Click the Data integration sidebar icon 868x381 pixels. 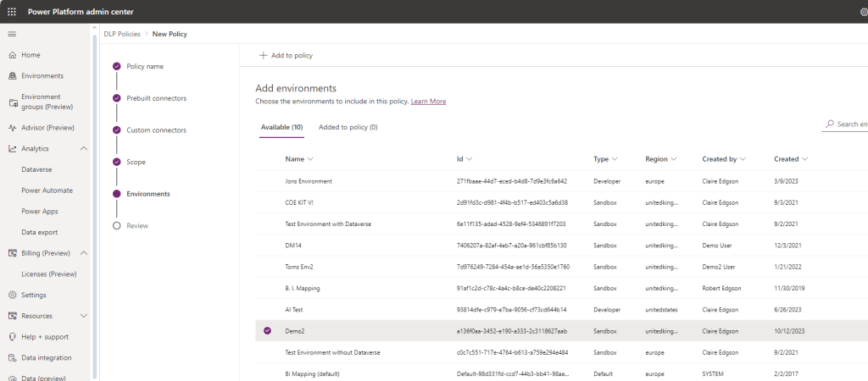click(x=13, y=358)
